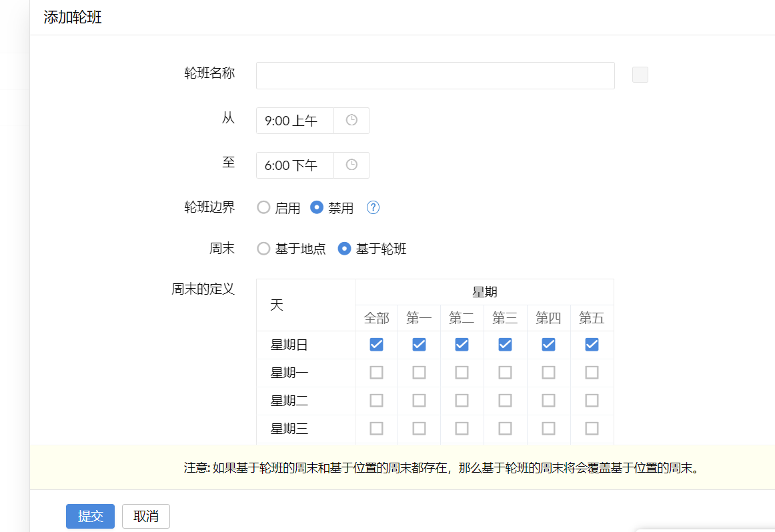Uncheck 星期日 in the 第三 week column
Image resolution: width=775 pixels, height=532 pixels.
pyautogui.click(x=505, y=345)
